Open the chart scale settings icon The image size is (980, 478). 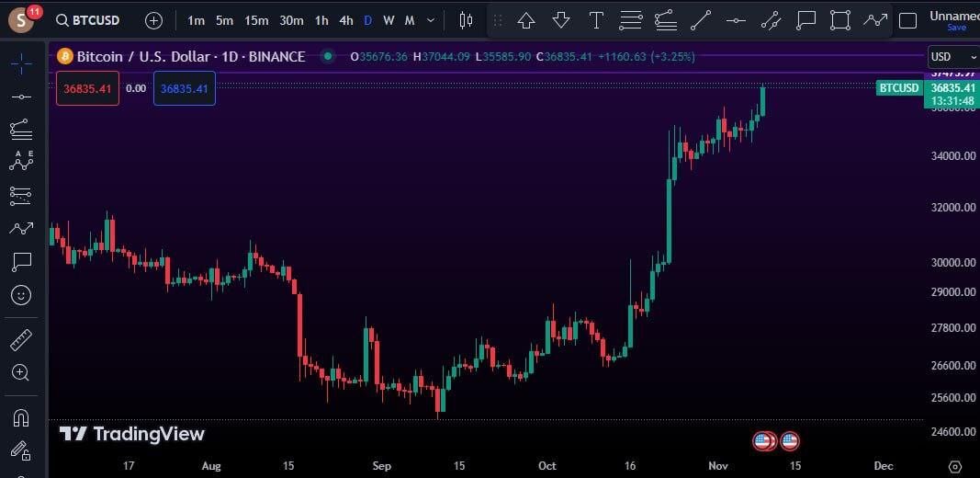954,466
